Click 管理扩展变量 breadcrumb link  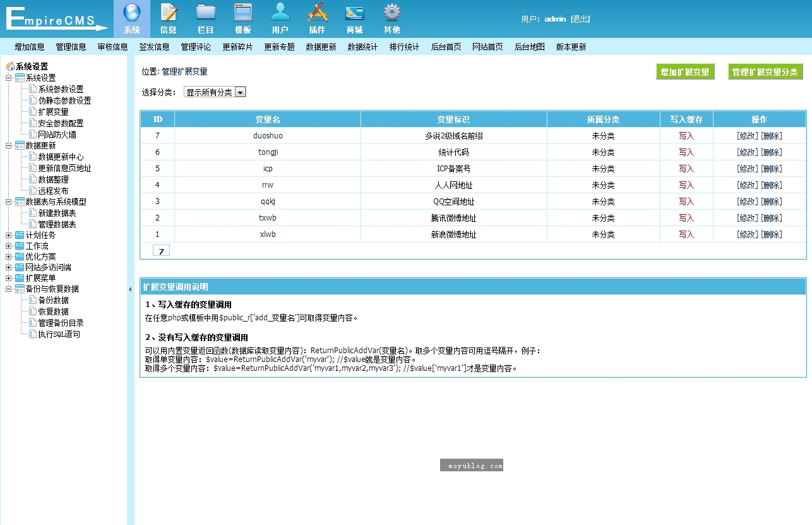click(x=184, y=72)
